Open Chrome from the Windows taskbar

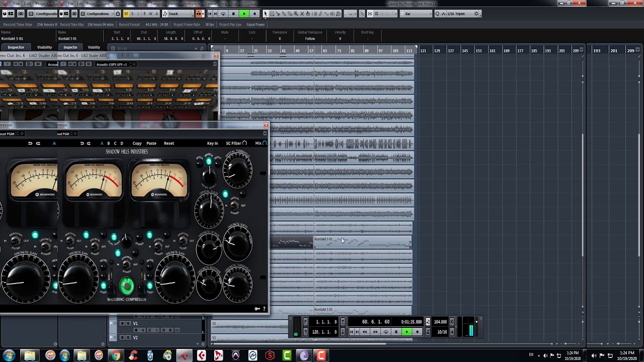click(116, 355)
